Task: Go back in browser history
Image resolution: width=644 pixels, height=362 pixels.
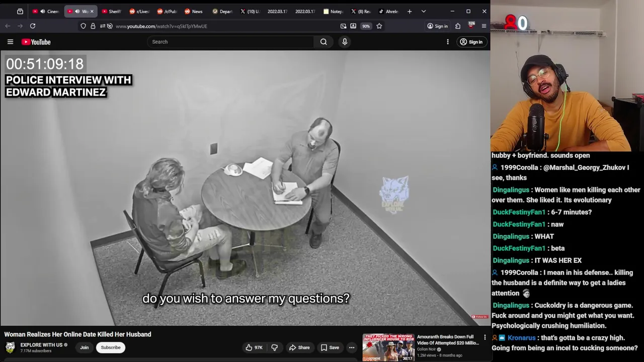Action: click(8, 26)
